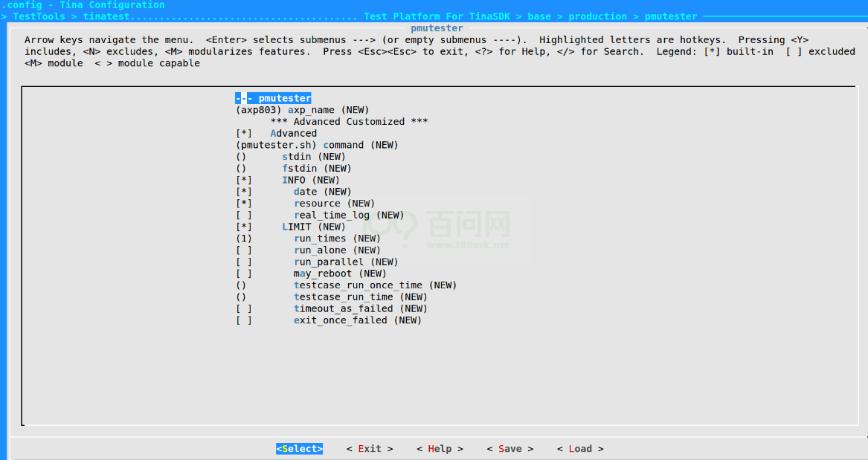Click the < Load > button

click(x=580, y=449)
